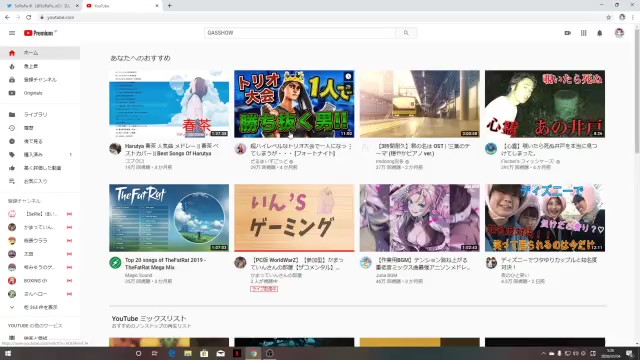Open the あの井戸 horror video thumbnail
The width and height of the screenshot is (640, 360).
tap(545, 104)
